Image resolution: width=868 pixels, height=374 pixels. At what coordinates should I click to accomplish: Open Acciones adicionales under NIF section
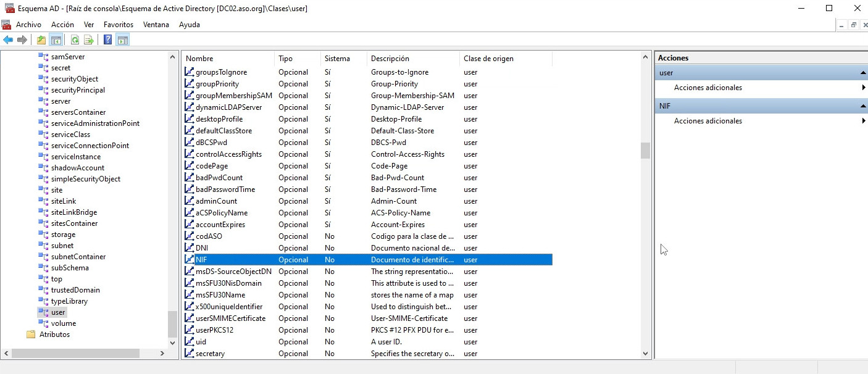pos(707,121)
